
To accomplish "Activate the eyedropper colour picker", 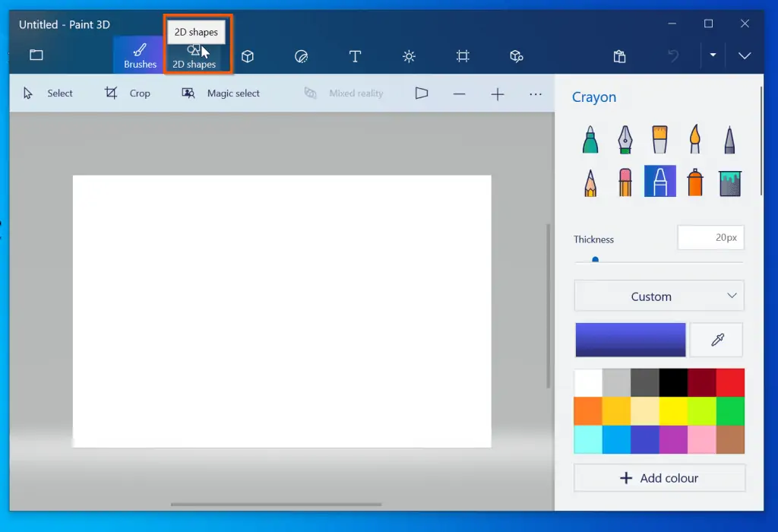I will tap(716, 340).
